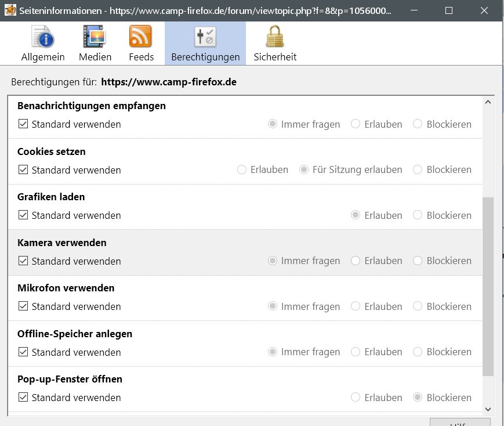Switch to the Sicherheit tab label
Image resolution: width=504 pixels, height=426 pixels.
click(x=275, y=57)
